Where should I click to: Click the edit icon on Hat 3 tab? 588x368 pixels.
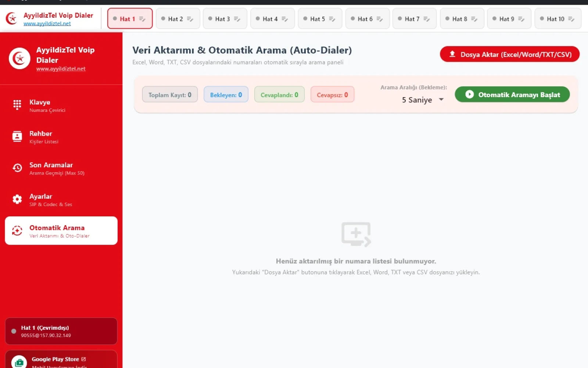(237, 19)
